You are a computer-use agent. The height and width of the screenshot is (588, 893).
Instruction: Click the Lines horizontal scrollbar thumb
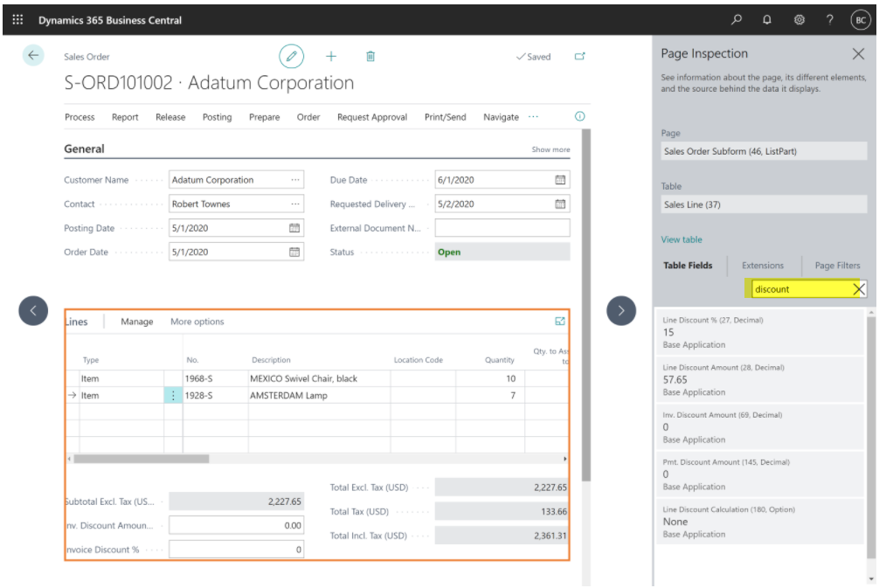pyautogui.click(x=142, y=459)
